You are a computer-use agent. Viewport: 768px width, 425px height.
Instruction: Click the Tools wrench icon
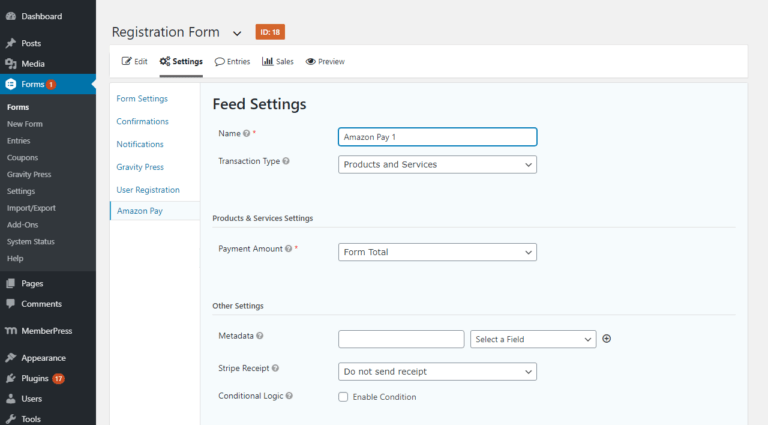(11, 419)
